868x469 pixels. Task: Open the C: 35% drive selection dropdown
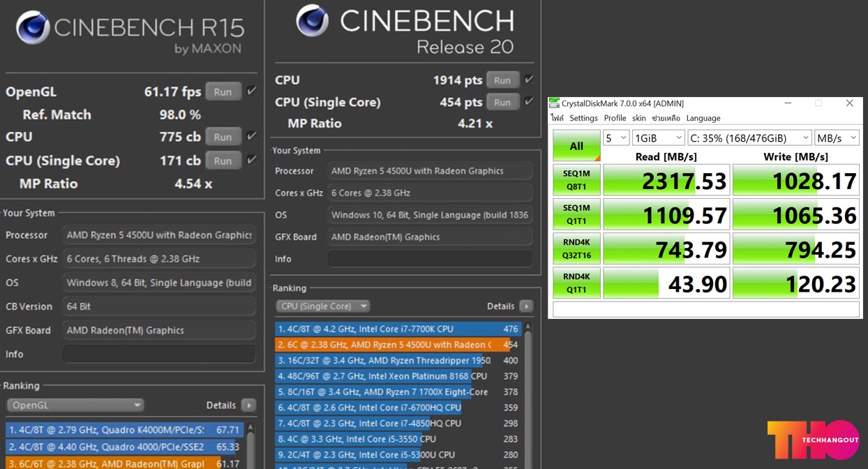point(749,137)
